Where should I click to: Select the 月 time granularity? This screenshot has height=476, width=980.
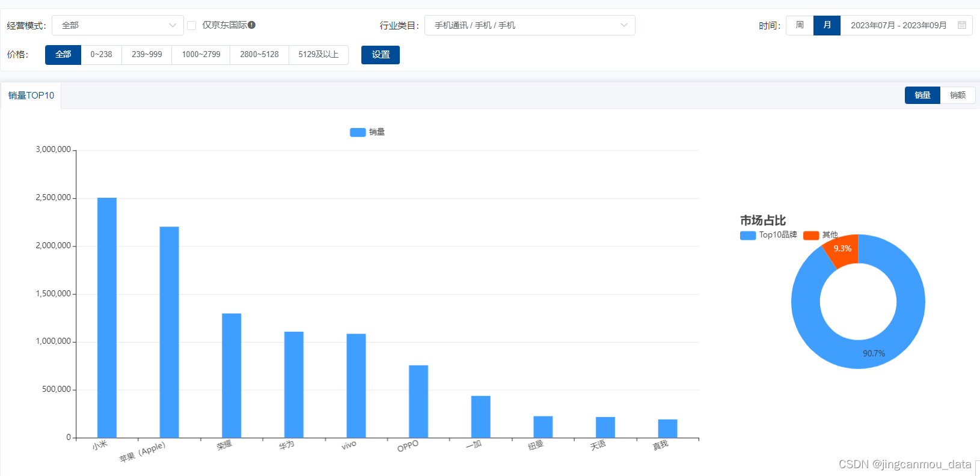point(827,25)
